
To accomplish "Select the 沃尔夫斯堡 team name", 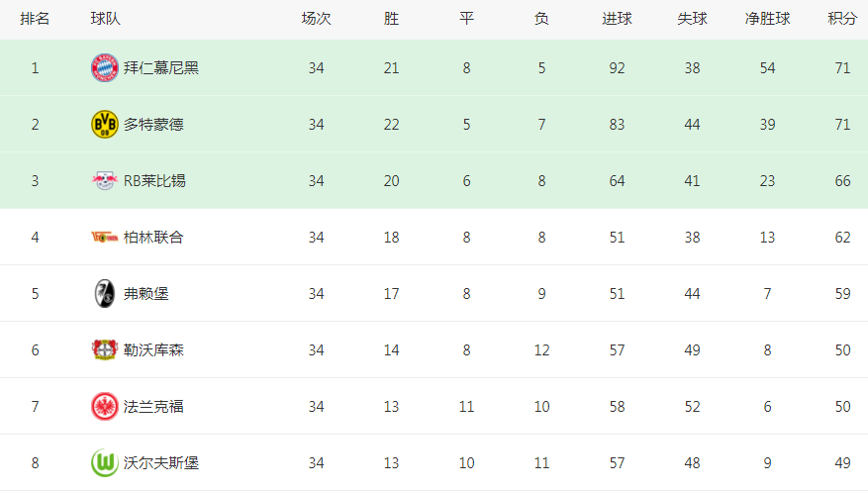I will pos(161,463).
